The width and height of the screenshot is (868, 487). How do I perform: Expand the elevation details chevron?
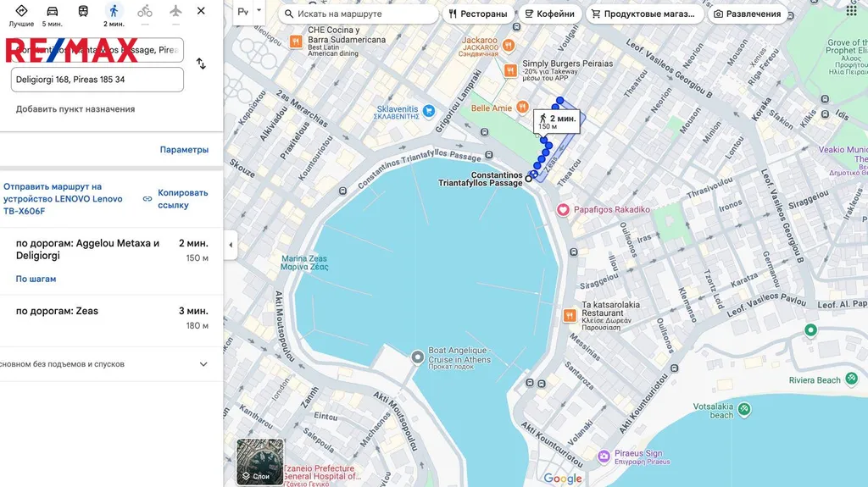[203, 364]
